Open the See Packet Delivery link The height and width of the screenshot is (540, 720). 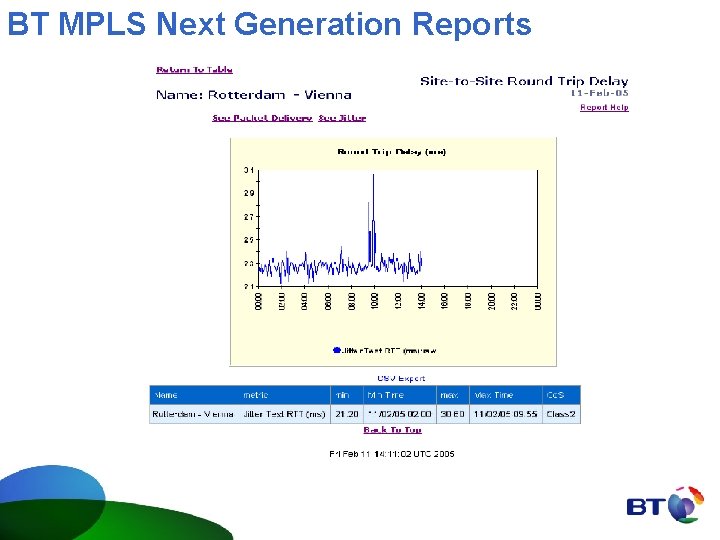[x=262, y=118]
